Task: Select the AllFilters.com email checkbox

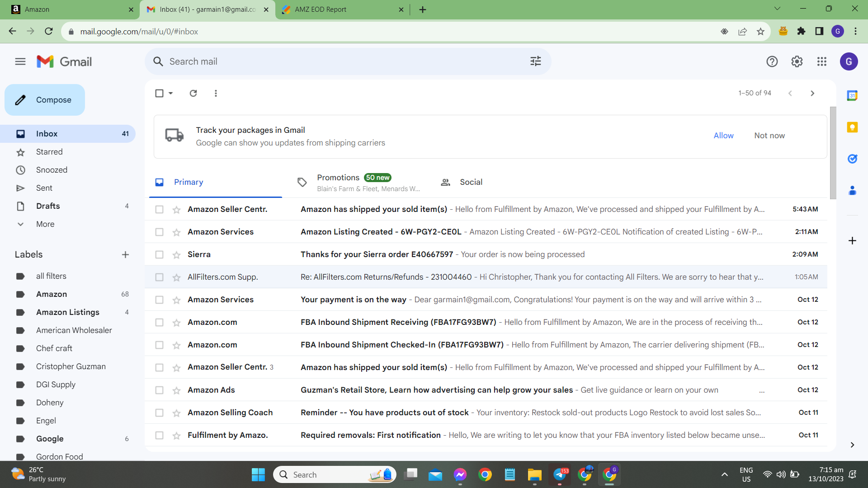Action: [x=159, y=277]
